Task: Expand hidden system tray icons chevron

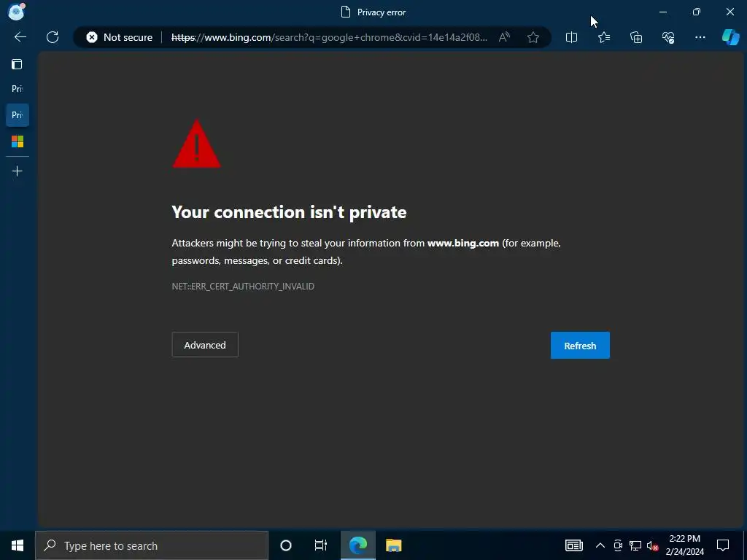Action: tap(600, 545)
